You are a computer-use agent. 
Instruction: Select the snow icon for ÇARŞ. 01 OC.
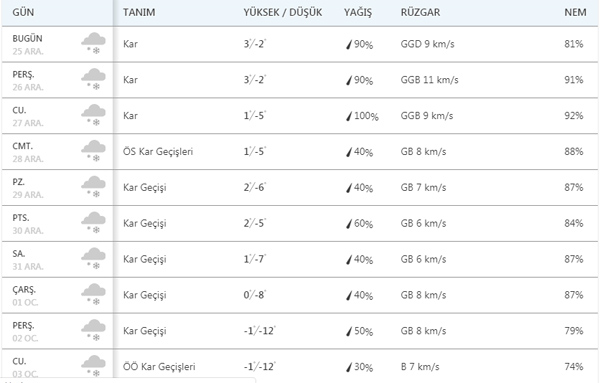click(x=93, y=295)
